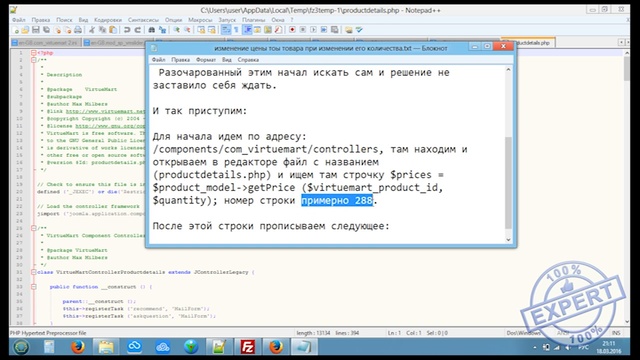Click the run macro multiple times icon
640x360 pixels.
[324, 30]
